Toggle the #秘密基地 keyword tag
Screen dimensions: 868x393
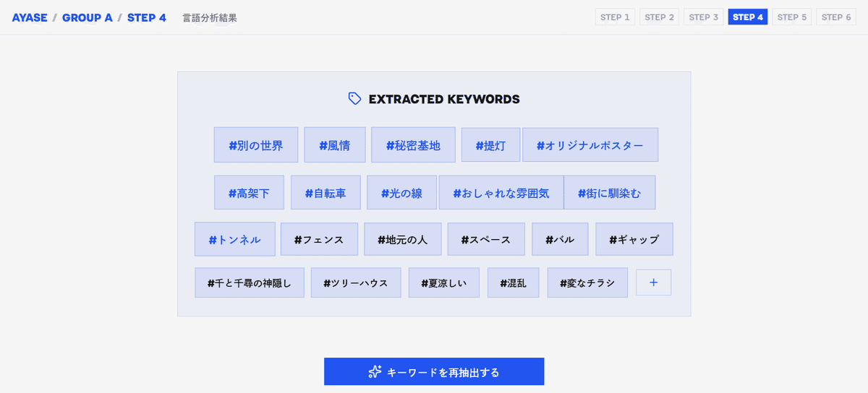pyautogui.click(x=413, y=145)
